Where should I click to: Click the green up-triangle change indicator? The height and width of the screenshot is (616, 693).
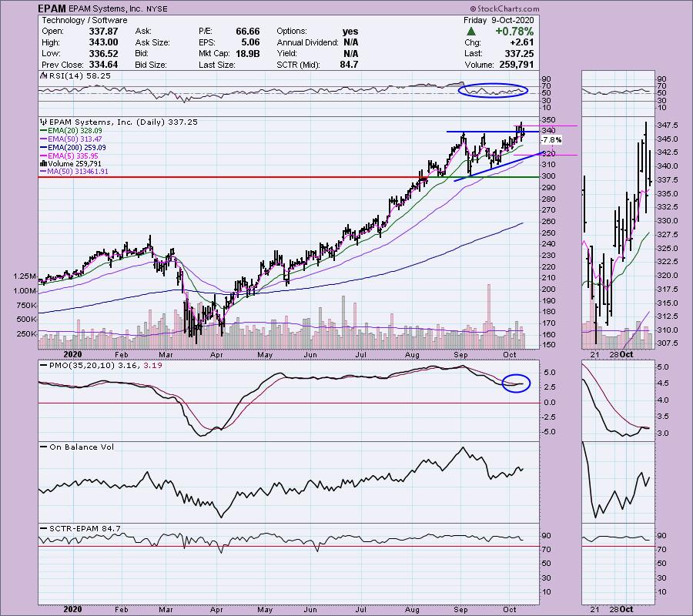click(471, 32)
